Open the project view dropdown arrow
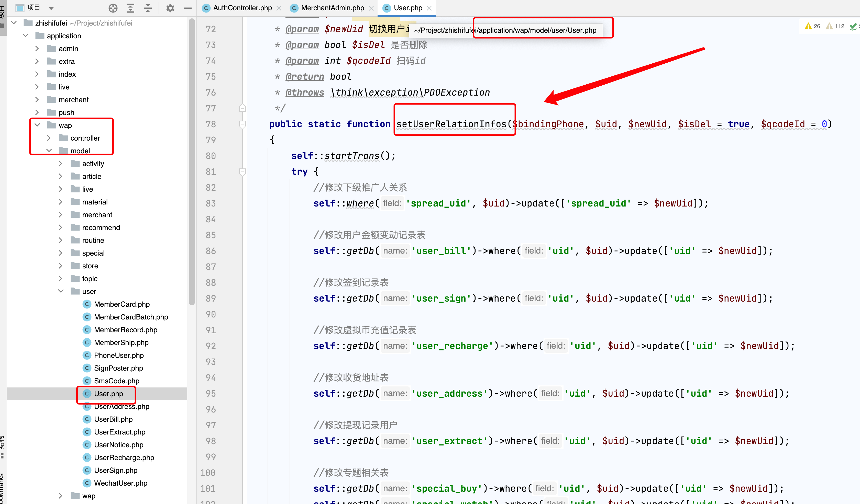 pos(51,8)
